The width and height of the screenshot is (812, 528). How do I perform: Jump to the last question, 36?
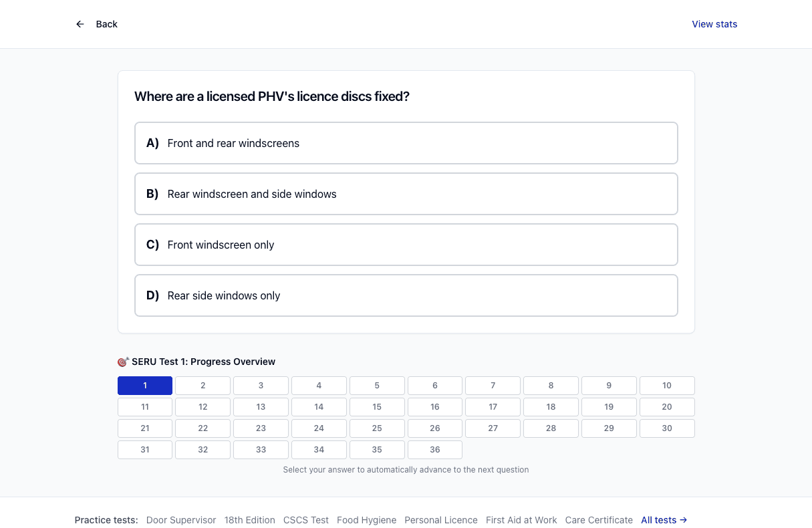click(x=435, y=450)
